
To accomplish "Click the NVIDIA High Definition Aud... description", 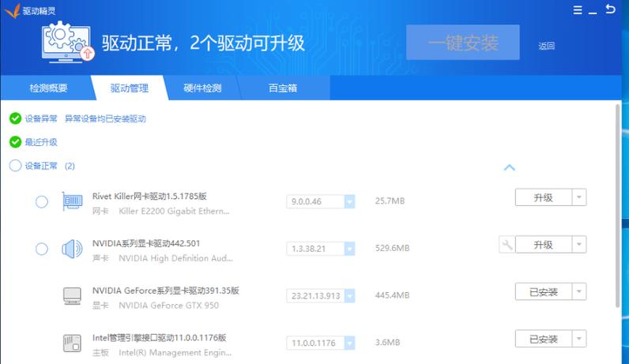I will point(175,258).
